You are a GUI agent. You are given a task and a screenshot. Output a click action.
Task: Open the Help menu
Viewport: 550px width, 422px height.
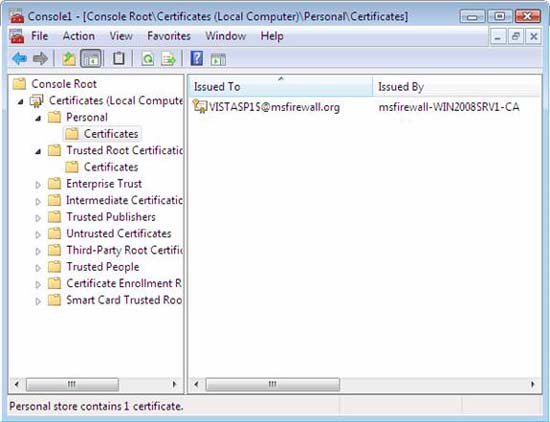tap(272, 36)
